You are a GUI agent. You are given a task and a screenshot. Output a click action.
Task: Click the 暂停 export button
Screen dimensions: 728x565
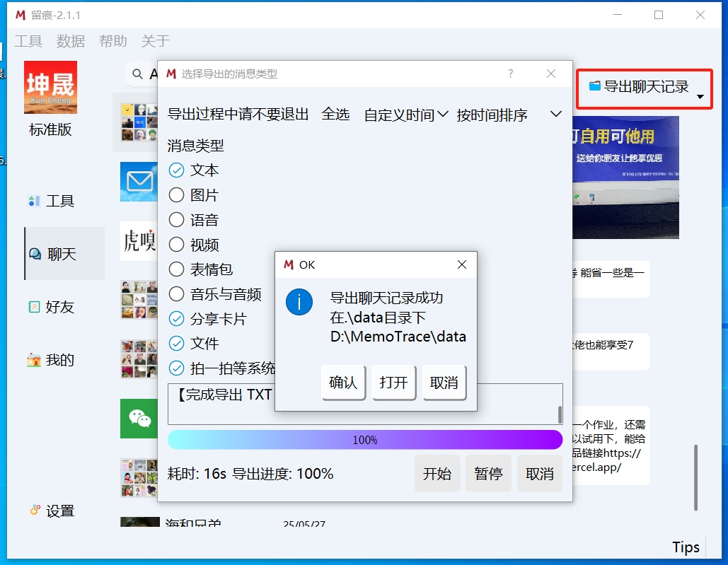[488, 473]
